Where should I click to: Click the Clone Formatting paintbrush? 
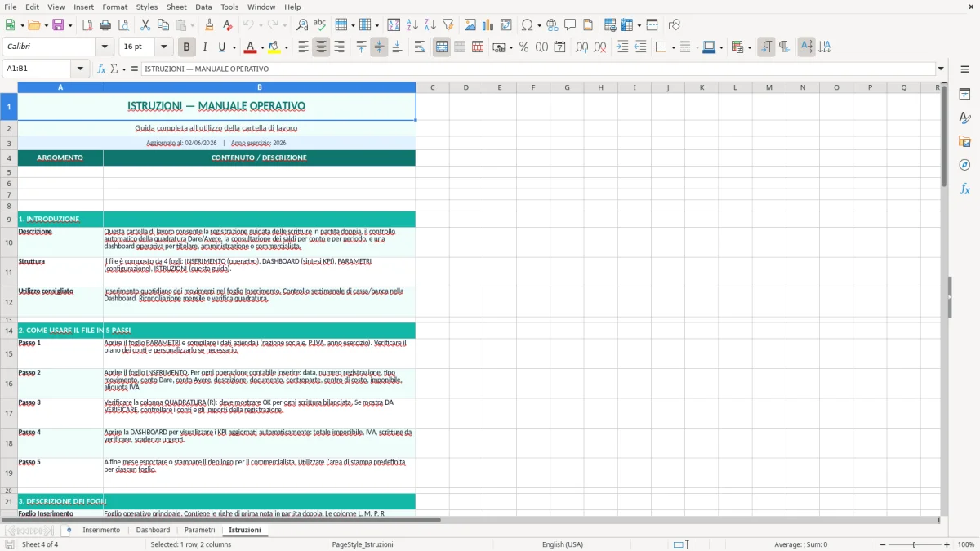[x=210, y=25]
